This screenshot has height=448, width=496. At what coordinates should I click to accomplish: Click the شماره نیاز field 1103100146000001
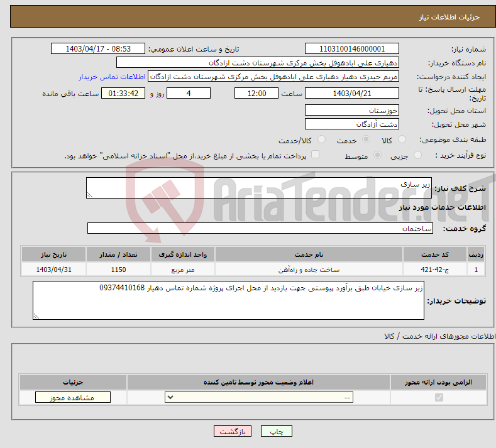tap(352, 48)
